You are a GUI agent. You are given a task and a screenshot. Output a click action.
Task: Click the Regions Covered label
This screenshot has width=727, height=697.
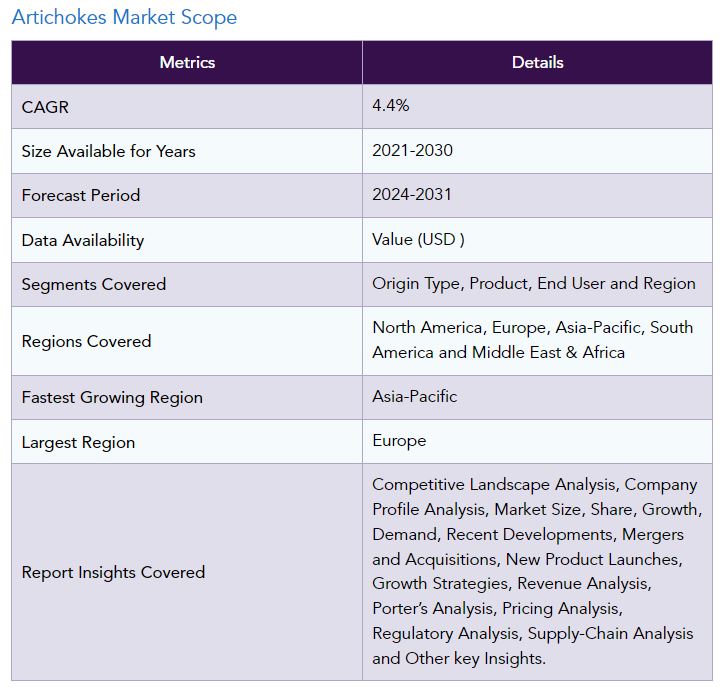pyautogui.click(x=86, y=341)
